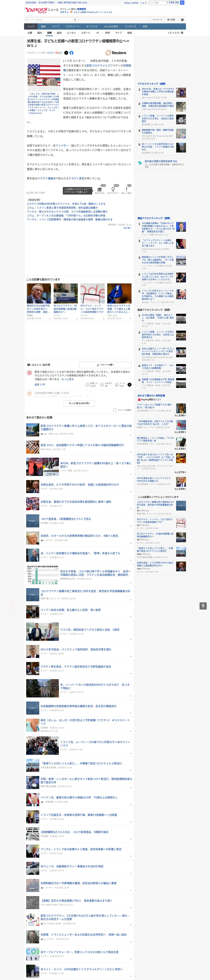The image size is (210, 980).
Task: Click the ログイン link in header
Action: [64, 12]
